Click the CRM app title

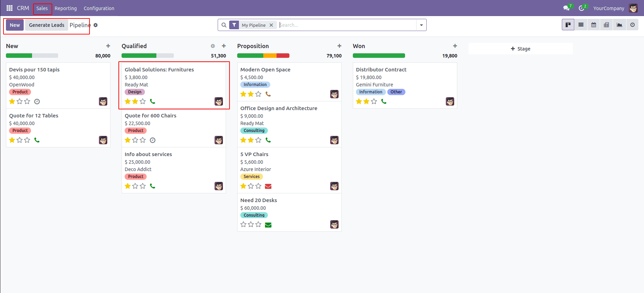(23, 8)
